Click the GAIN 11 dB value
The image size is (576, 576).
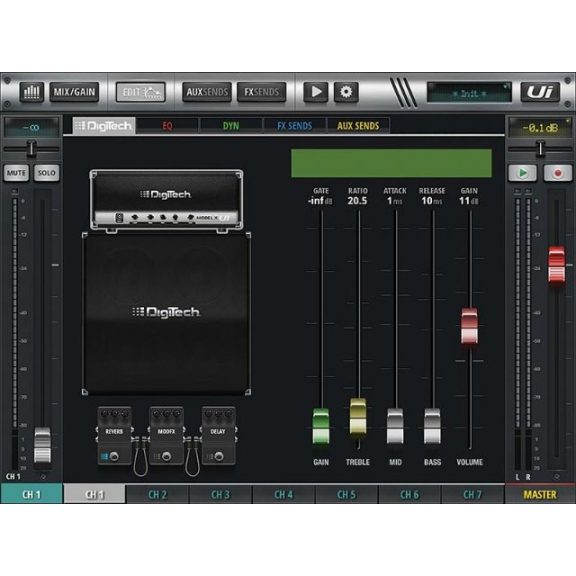tap(469, 201)
